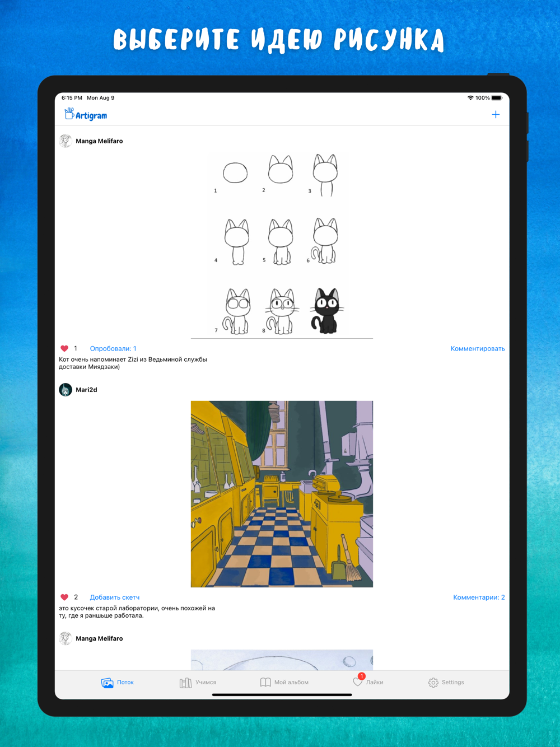The height and width of the screenshot is (747, 560).
Task: Open the Settings tab
Action: (x=446, y=683)
